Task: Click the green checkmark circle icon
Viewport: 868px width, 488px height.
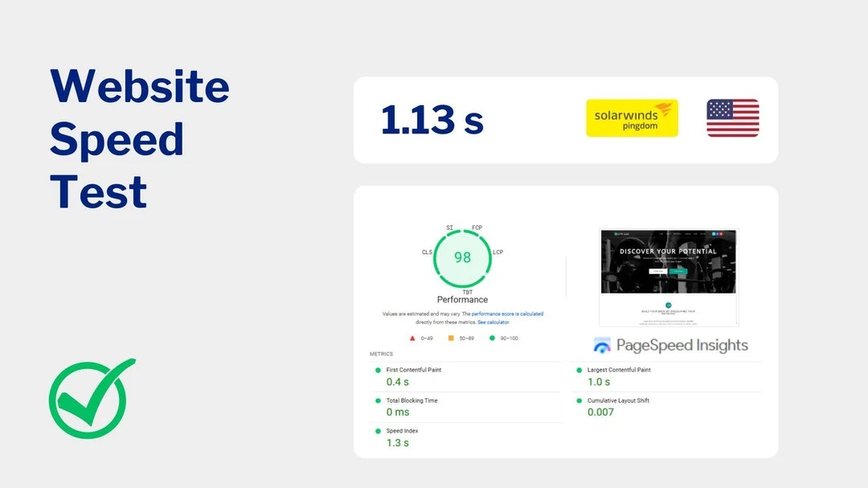Action: pos(92,398)
